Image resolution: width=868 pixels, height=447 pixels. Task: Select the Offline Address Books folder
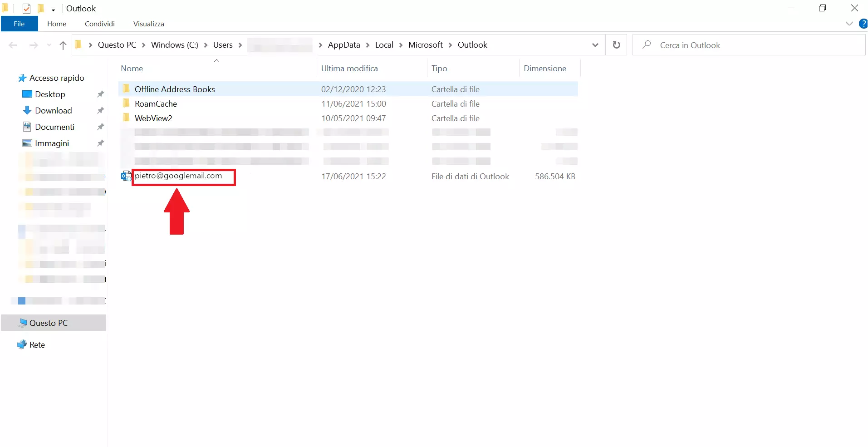click(175, 89)
